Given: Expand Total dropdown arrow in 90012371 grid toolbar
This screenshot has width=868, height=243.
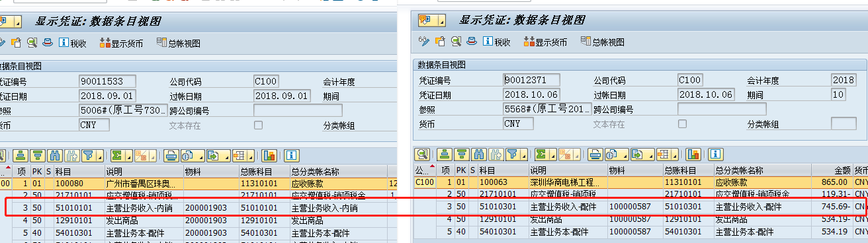Looking at the screenshot, I should [x=552, y=155].
